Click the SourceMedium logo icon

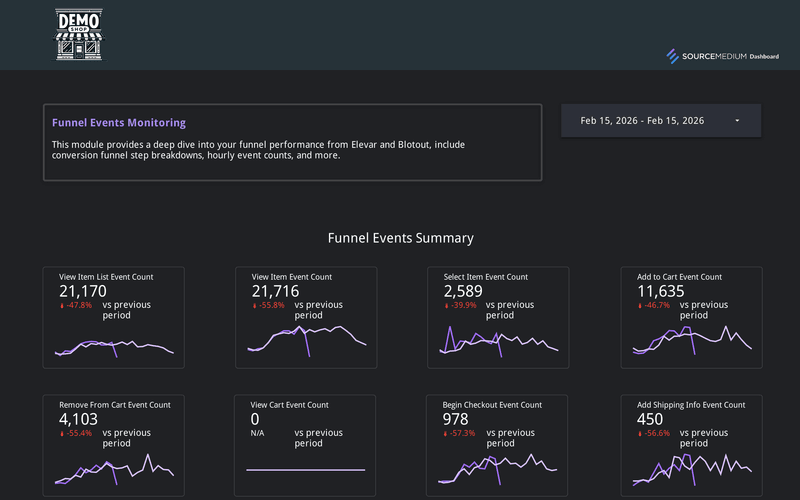click(673, 56)
